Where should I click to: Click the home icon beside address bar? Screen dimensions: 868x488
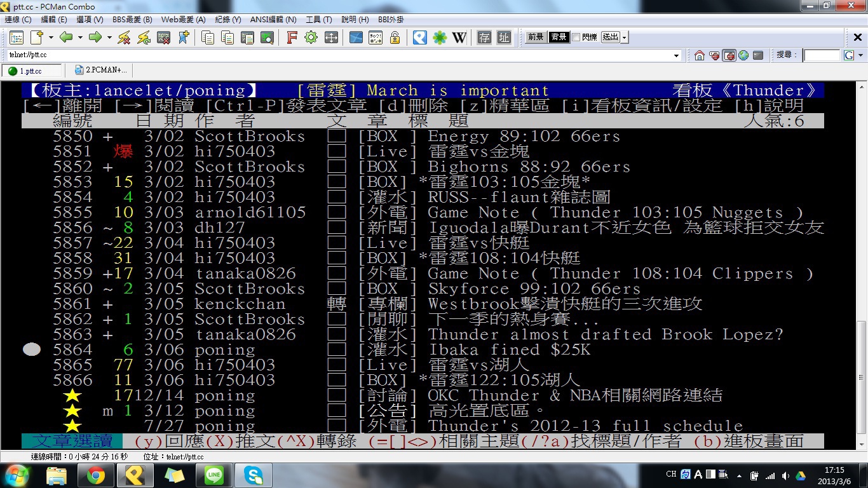coord(700,55)
